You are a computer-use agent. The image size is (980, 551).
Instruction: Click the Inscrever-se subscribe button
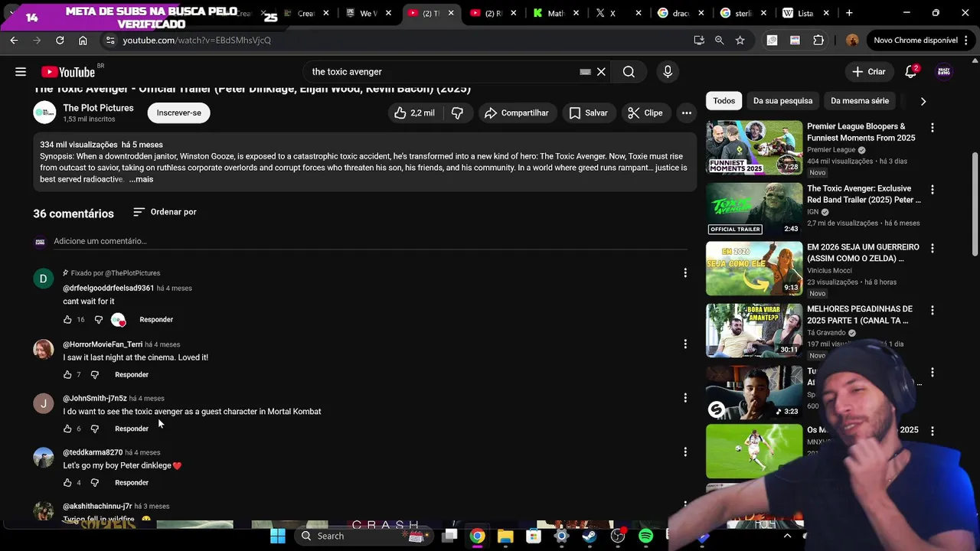(x=179, y=112)
